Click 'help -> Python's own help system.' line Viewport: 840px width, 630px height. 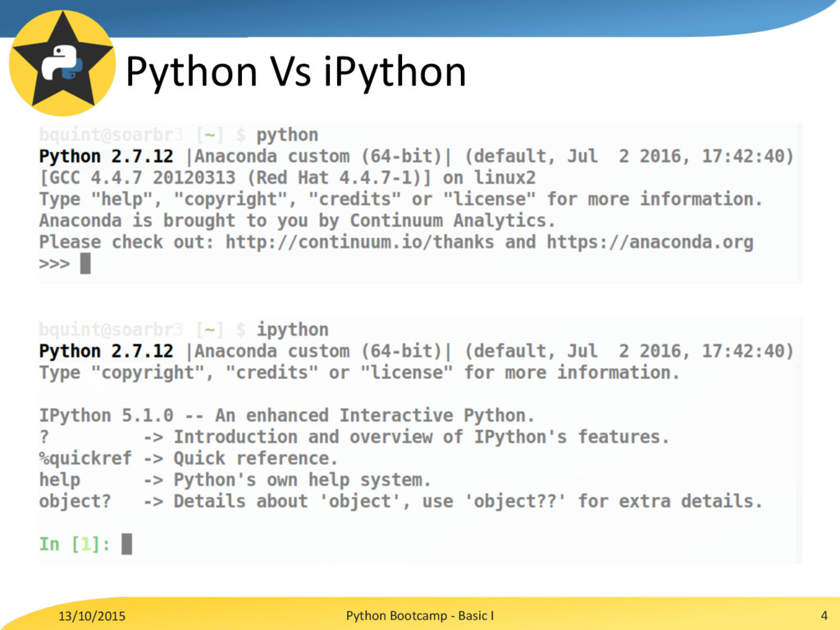[235, 480]
